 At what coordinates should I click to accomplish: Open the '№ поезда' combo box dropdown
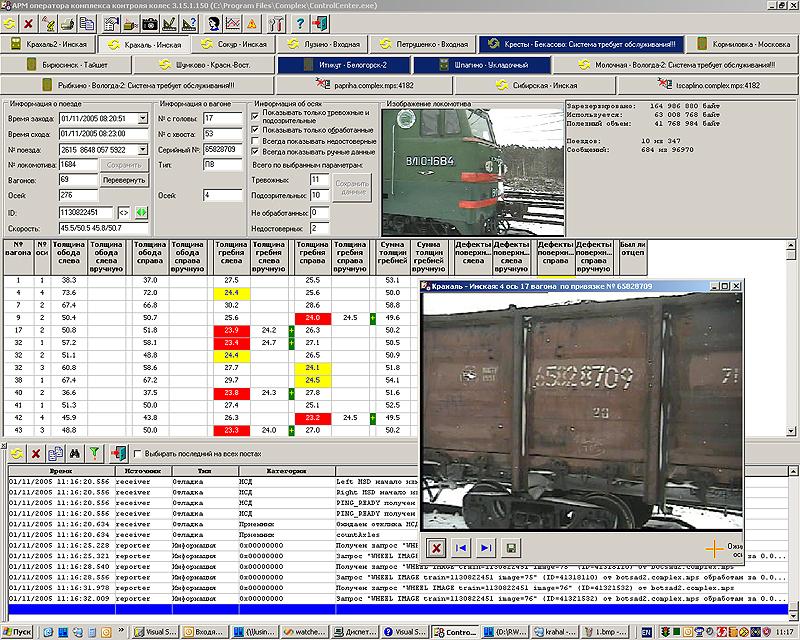point(143,150)
